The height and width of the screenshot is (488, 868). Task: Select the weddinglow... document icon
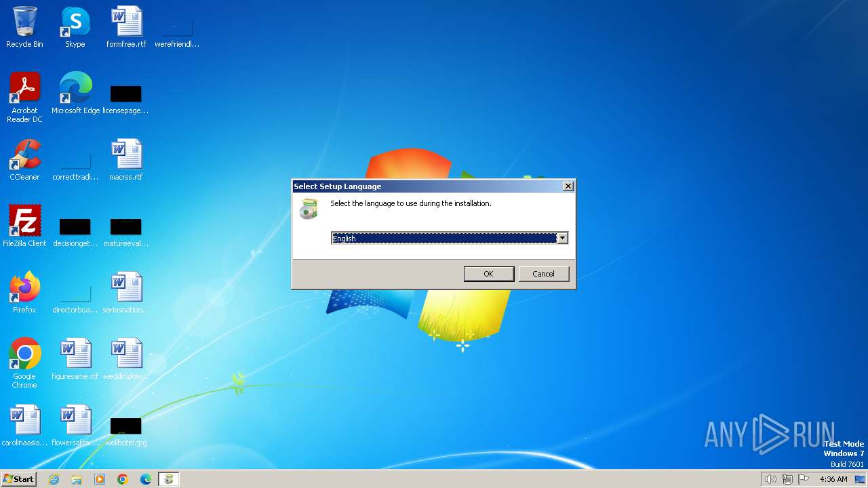126,359
